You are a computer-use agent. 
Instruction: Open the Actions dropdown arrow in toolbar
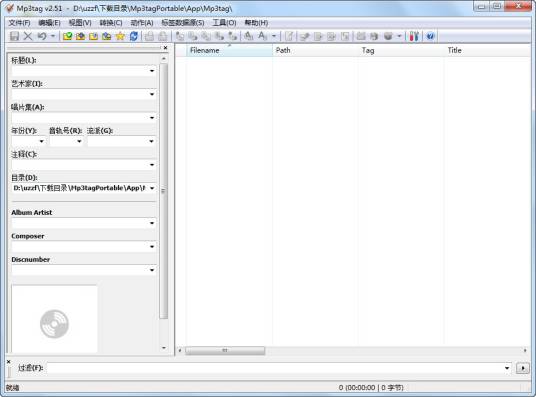click(x=274, y=36)
